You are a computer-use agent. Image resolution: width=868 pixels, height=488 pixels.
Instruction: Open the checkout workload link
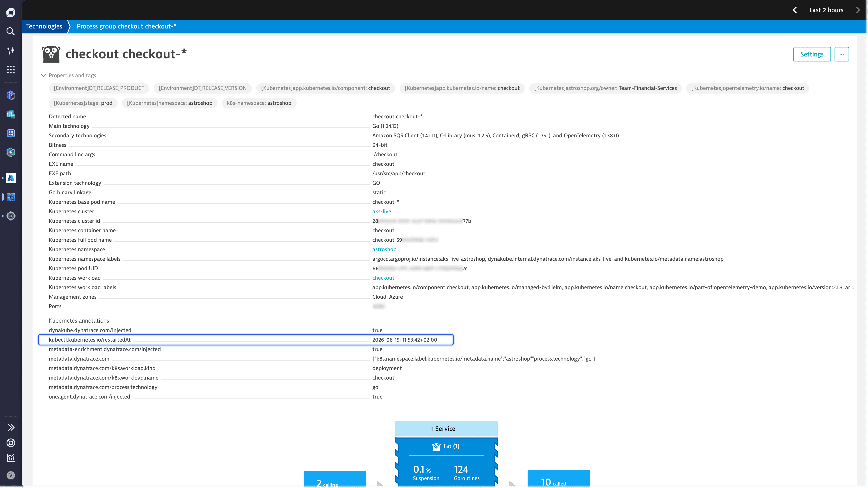click(383, 278)
